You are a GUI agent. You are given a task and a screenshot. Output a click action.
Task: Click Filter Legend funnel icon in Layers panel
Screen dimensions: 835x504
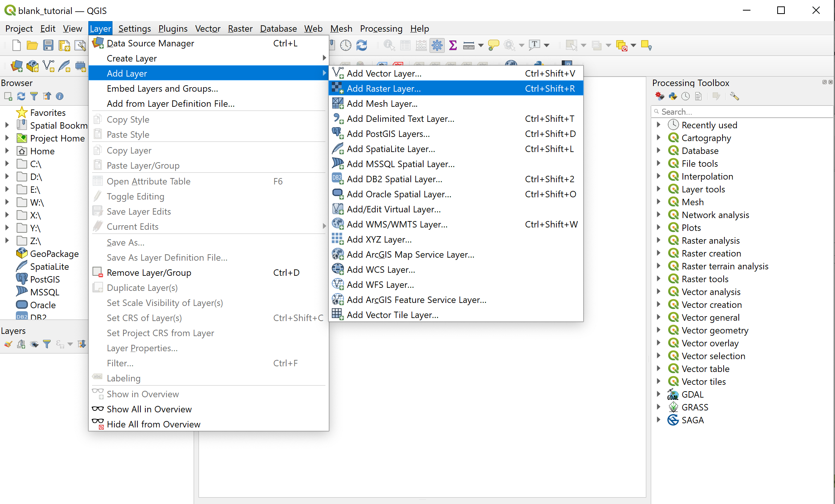pyautogui.click(x=47, y=344)
